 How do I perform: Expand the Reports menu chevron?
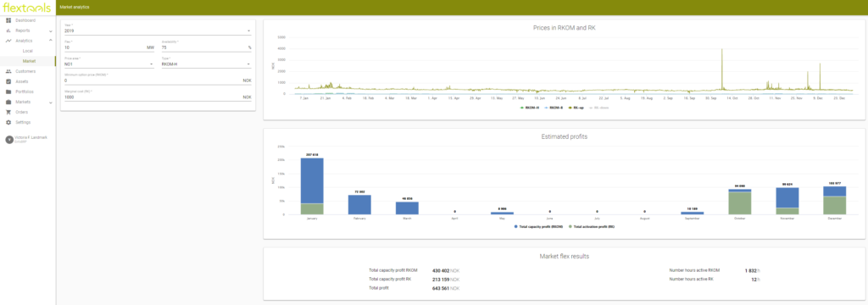pyautogui.click(x=51, y=31)
